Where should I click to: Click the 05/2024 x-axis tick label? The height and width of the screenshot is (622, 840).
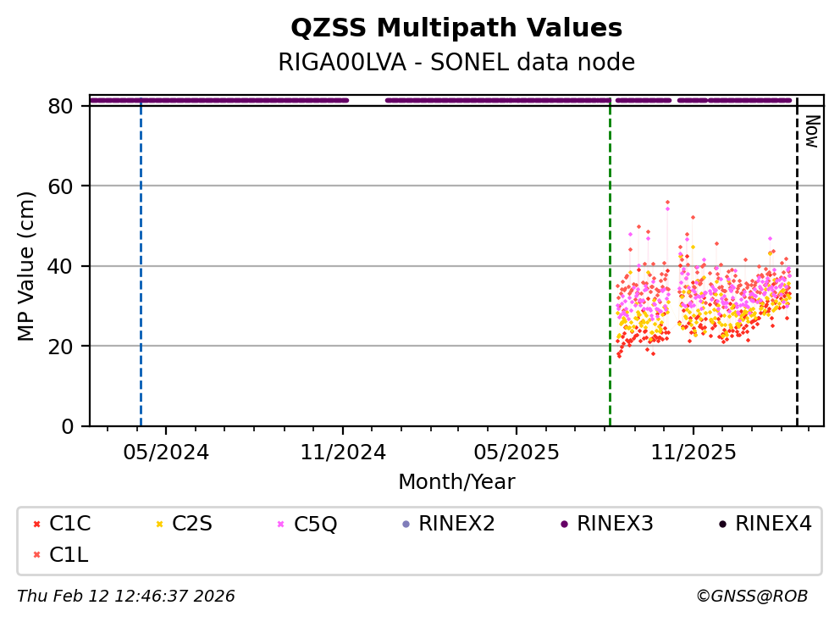[x=166, y=452]
